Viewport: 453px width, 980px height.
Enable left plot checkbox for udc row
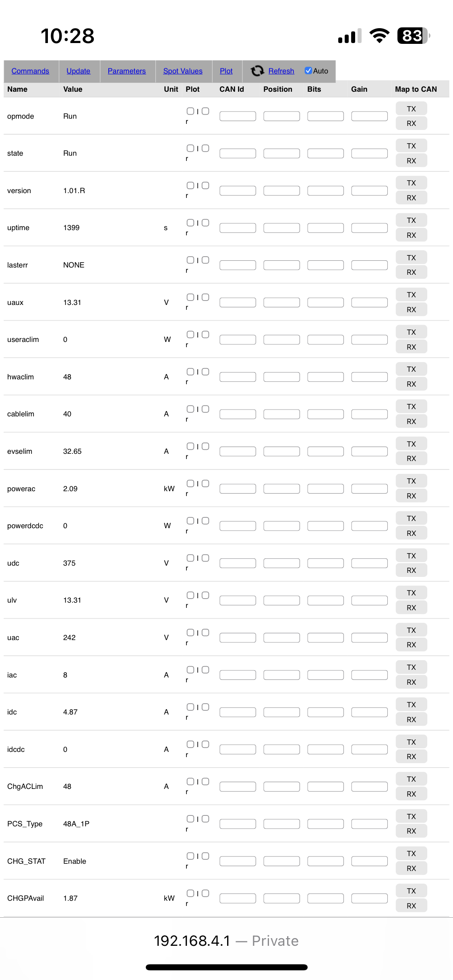click(190, 558)
